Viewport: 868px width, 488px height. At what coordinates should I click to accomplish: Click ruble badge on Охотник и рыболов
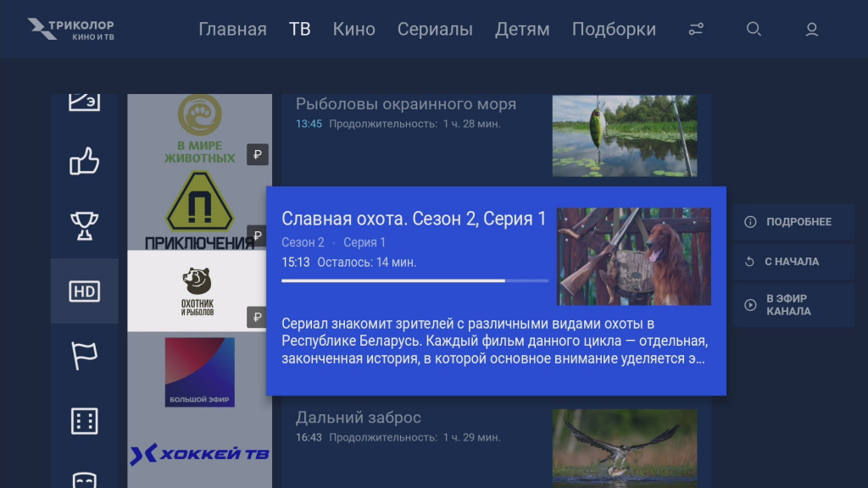tap(257, 317)
